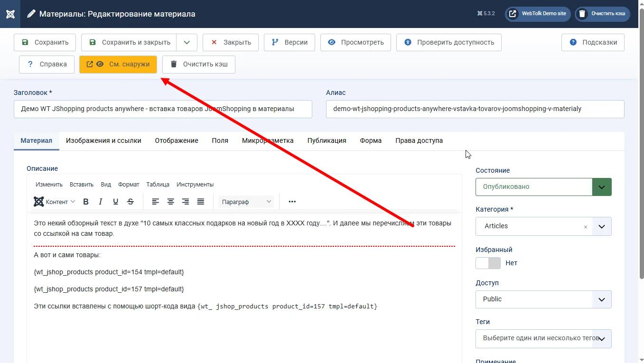This screenshot has height=363, width=644.
Task: Apply italic formatting
Action: click(x=101, y=201)
